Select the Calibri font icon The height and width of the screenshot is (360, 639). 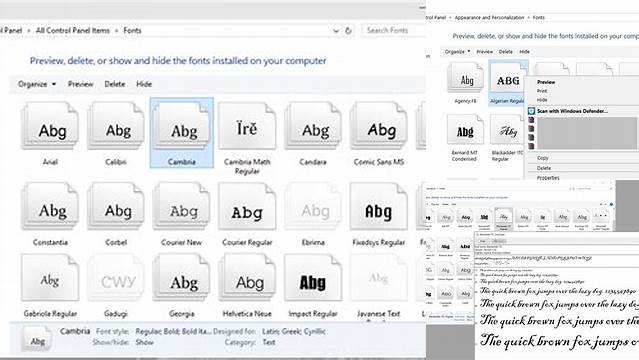click(116, 126)
